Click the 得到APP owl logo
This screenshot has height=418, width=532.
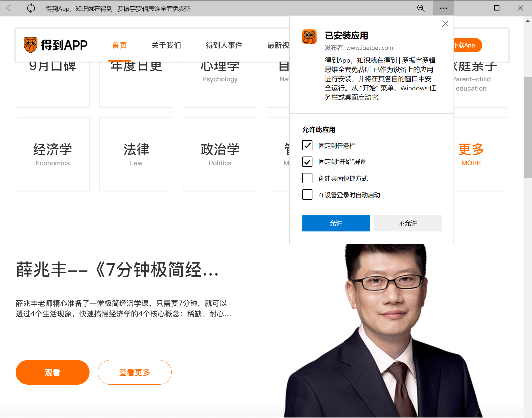click(56, 45)
